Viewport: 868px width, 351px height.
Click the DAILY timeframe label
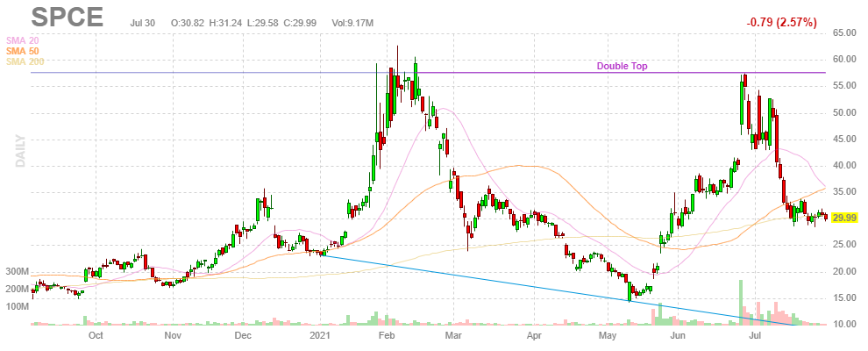pos(21,151)
